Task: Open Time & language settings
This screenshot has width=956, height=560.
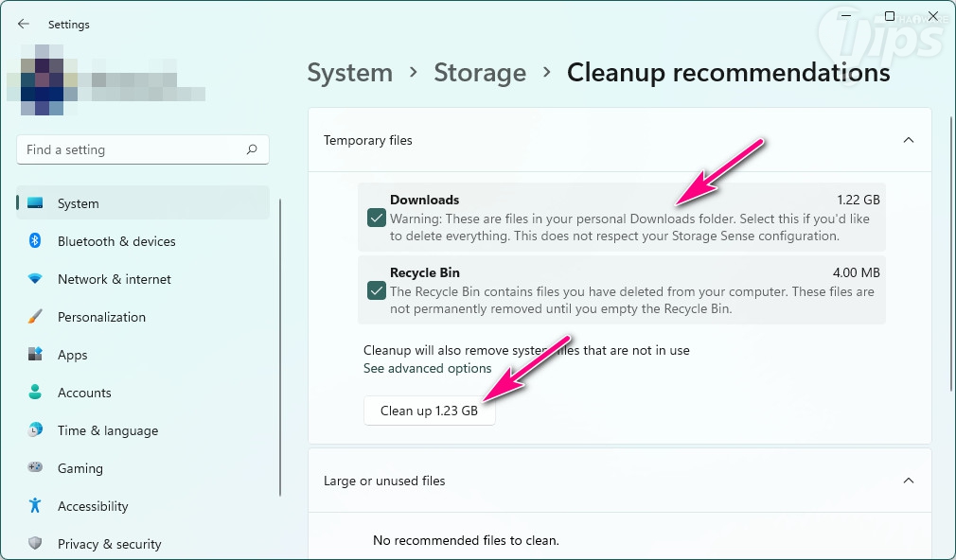Action: click(143, 429)
